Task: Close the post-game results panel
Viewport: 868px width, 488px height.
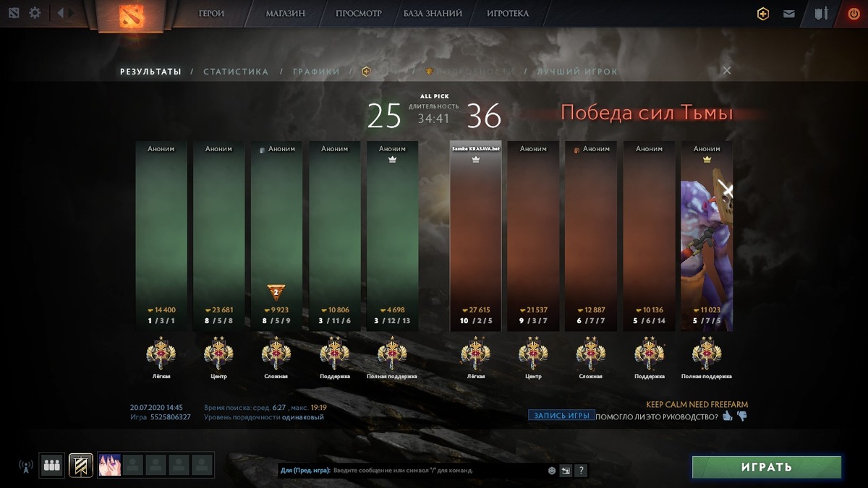Action: pos(727,70)
